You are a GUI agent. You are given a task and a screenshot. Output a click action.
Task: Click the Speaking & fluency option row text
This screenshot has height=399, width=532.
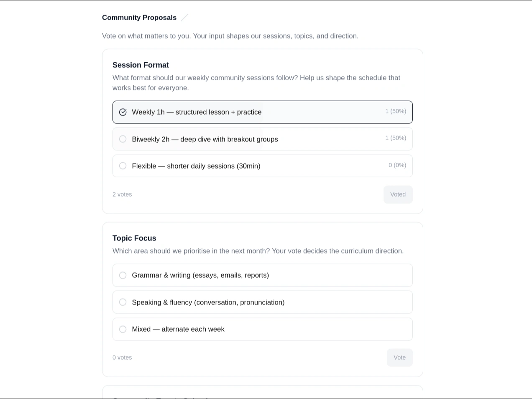(208, 302)
